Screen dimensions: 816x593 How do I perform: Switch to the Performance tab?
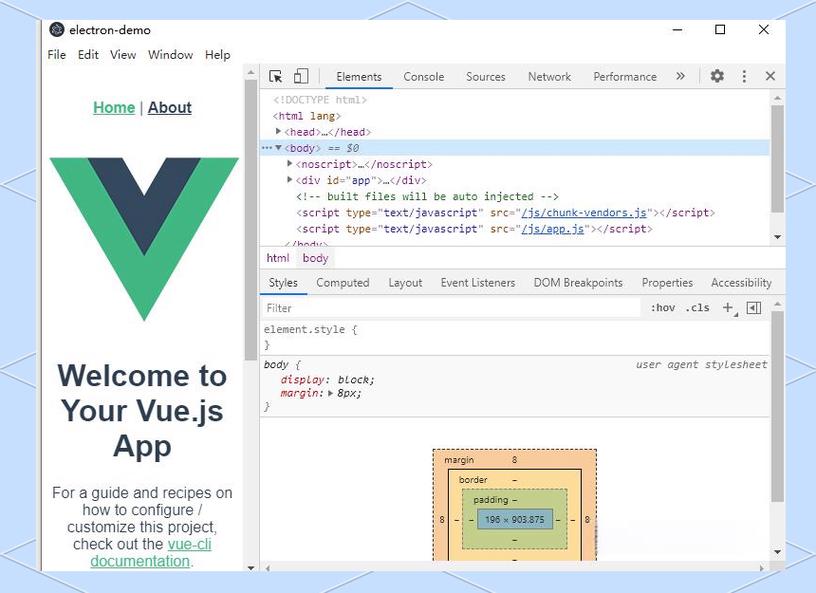624,77
